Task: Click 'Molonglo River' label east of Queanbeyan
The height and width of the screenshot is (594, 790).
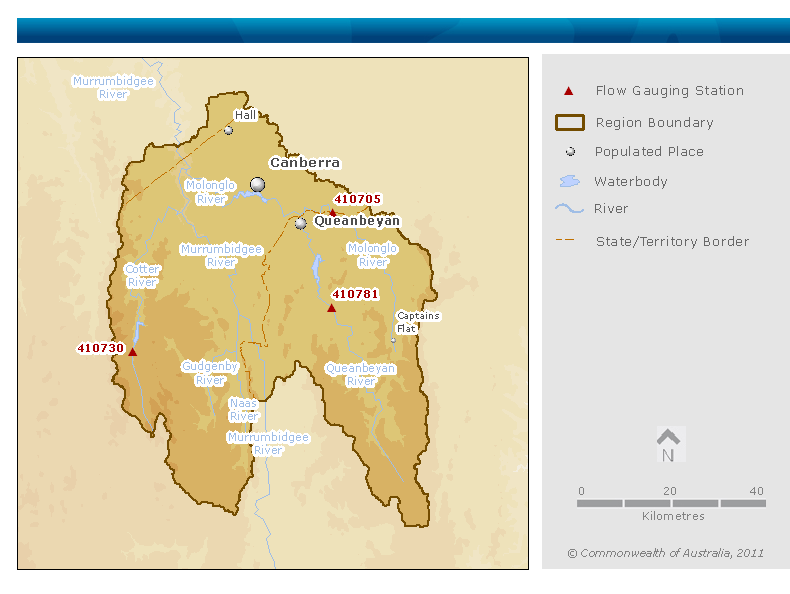Action: (x=373, y=255)
